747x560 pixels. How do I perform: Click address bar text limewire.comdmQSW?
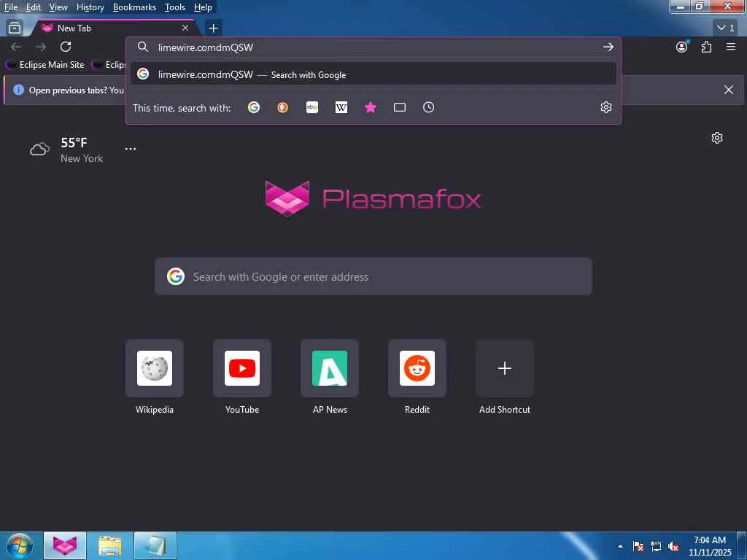(205, 47)
